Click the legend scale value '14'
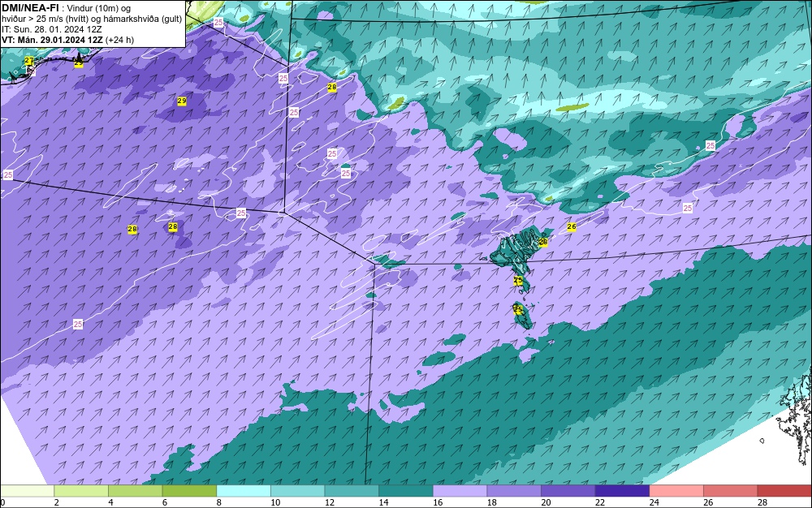This screenshot has width=812, height=508. click(x=384, y=502)
